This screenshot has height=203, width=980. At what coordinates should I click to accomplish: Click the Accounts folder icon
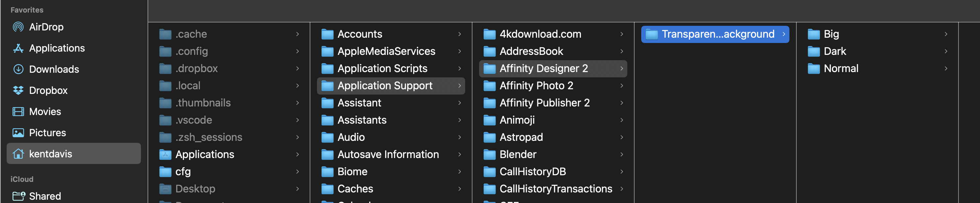pyautogui.click(x=327, y=34)
